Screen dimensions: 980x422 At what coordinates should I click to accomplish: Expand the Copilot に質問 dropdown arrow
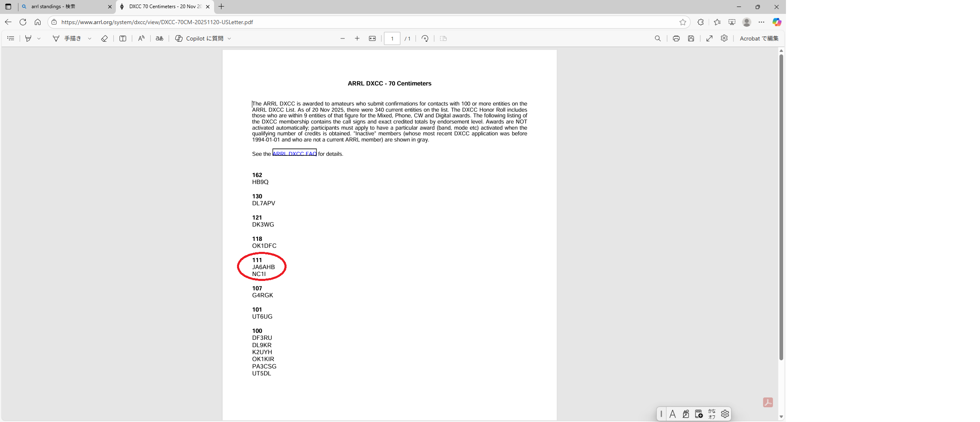coord(229,38)
